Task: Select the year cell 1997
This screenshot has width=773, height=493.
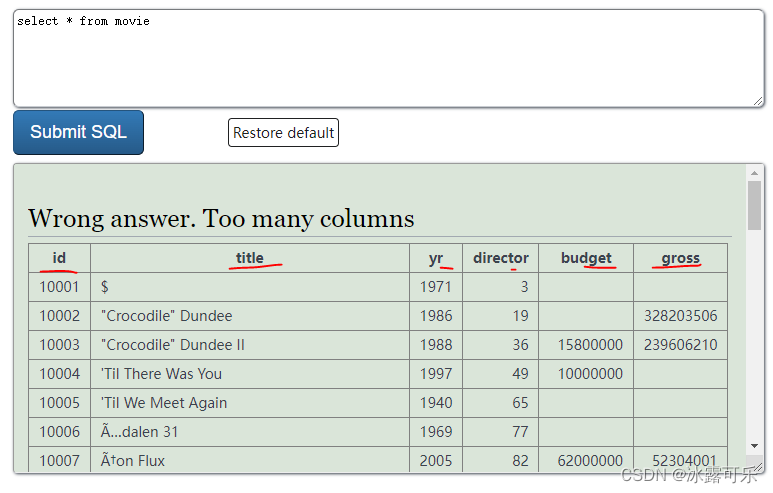Action: click(x=436, y=374)
